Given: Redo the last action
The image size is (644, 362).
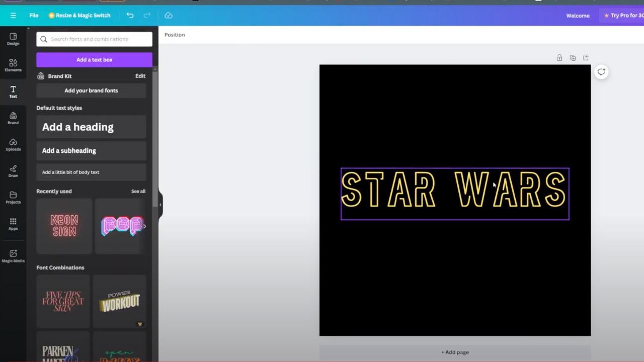Looking at the screenshot, I should 147,16.
